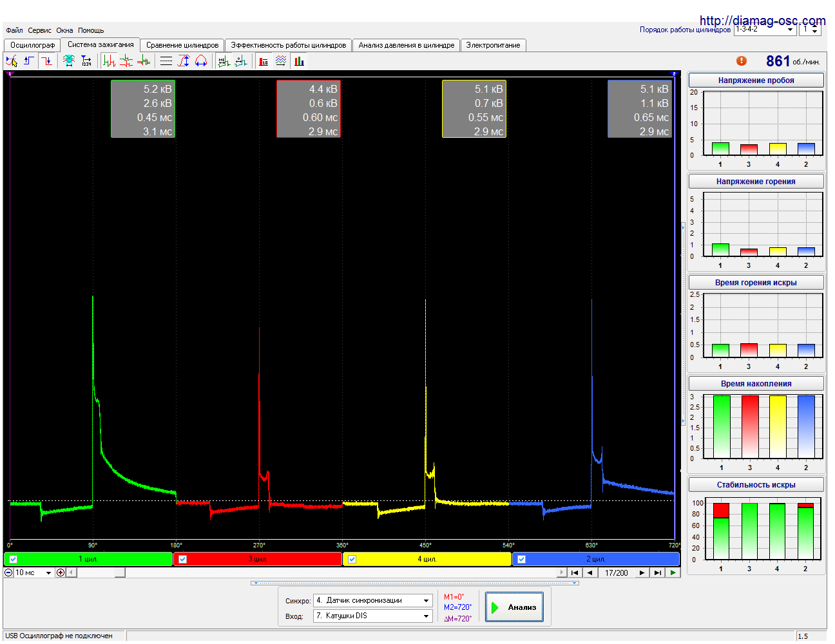Click the Анализ button

point(514,607)
